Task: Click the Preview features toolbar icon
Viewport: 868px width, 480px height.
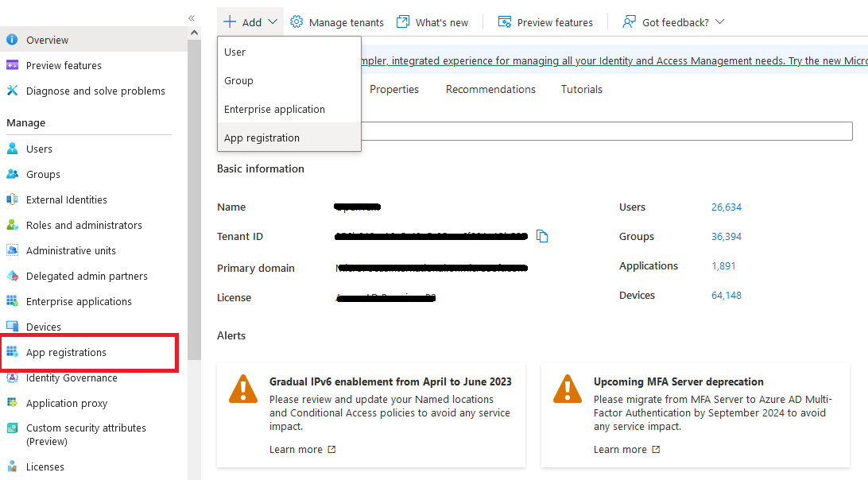Action: (504, 21)
